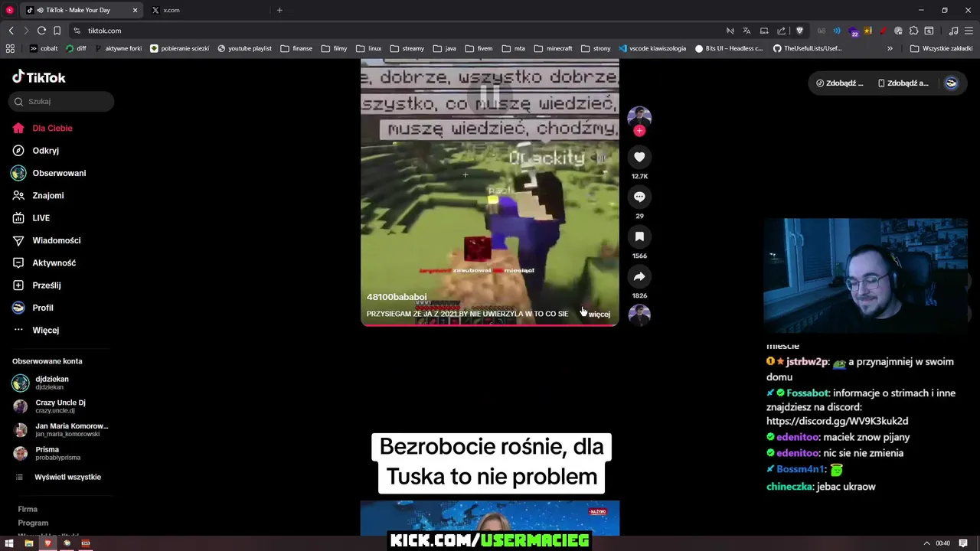Click the share page icon in address bar
980x551 pixels.
781,31
